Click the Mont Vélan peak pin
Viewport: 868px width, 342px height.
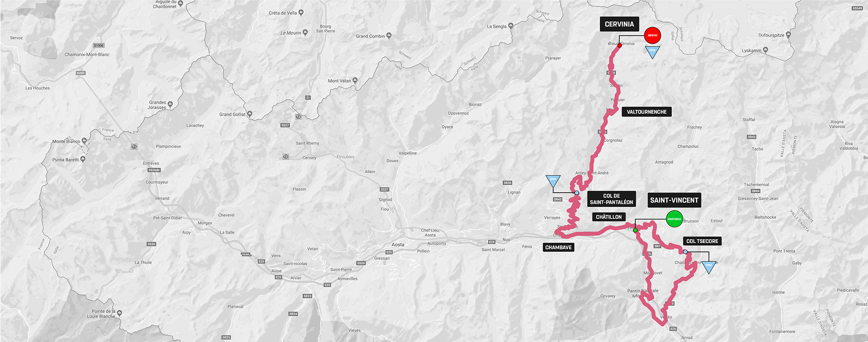[x=355, y=81]
